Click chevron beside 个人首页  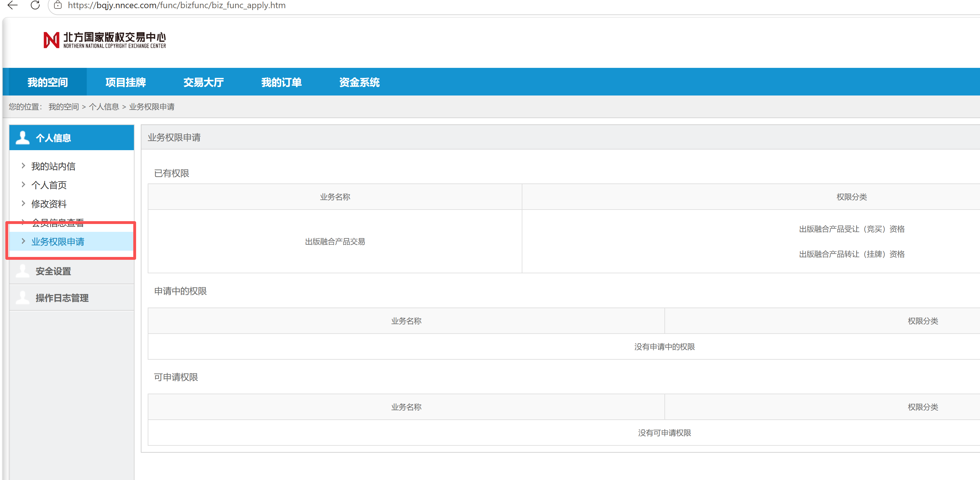23,184
